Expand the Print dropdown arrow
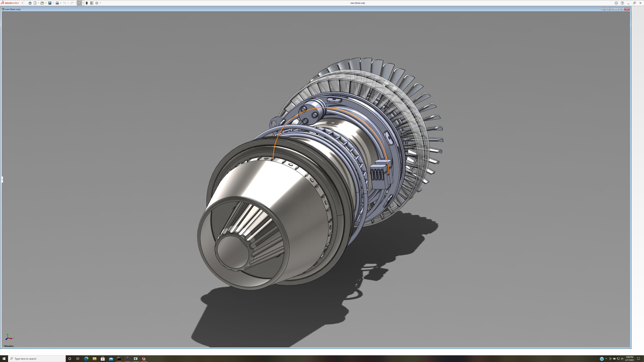The width and height of the screenshot is (644, 362). point(61,3)
